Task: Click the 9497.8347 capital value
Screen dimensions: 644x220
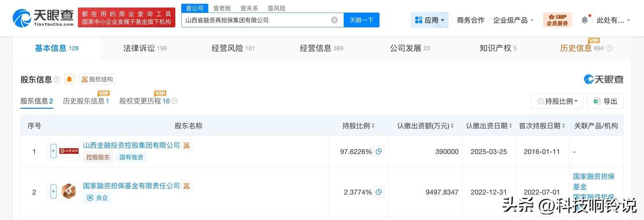Action: [442, 192]
